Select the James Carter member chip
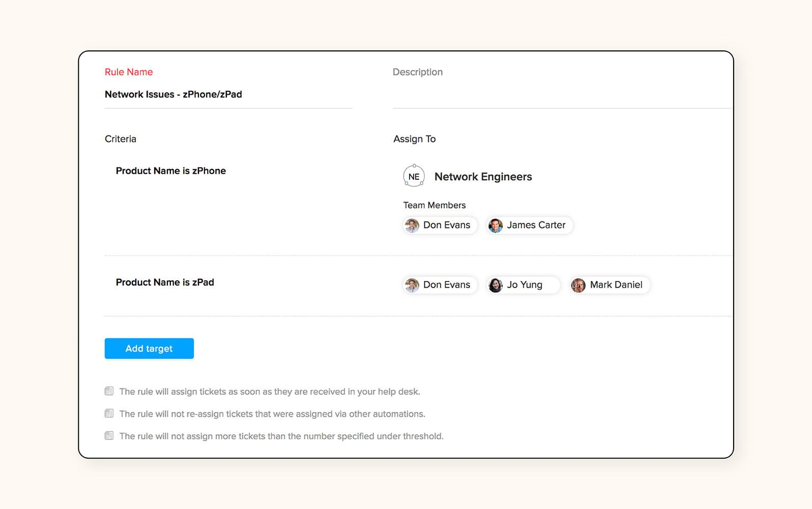Image resolution: width=812 pixels, height=509 pixels. pyautogui.click(x=529, y=225)
